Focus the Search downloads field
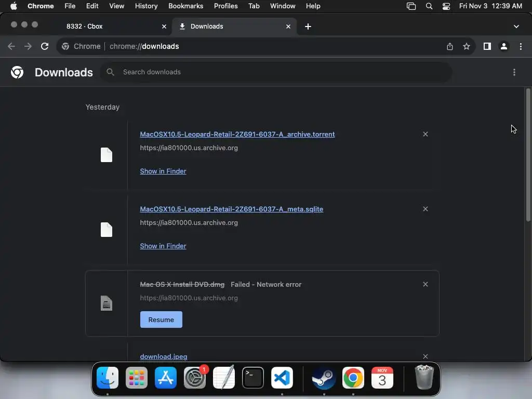This screenshot has width=532, height=399. coord(276,72)
